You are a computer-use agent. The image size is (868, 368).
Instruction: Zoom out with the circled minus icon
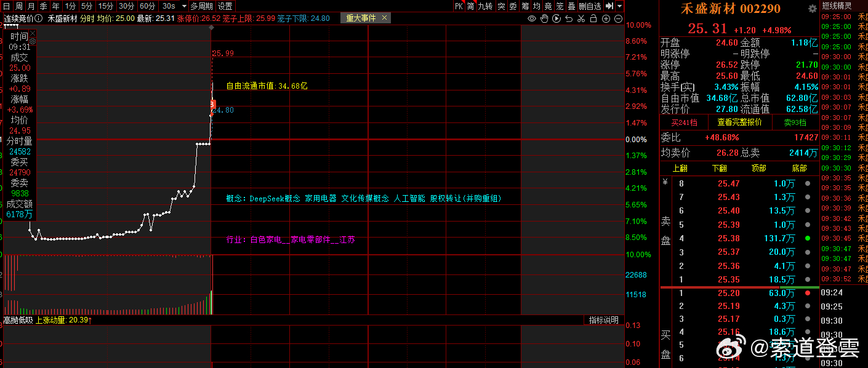(x=619, y=18)
